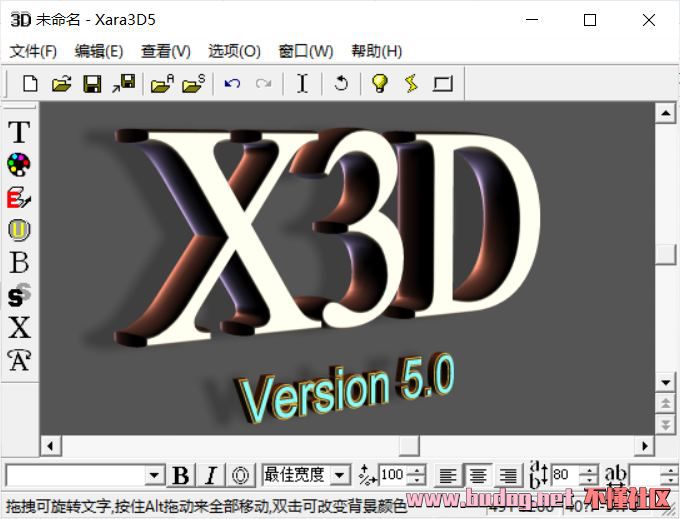Expand the 最佳宽度 dropdown

point(340,475)
